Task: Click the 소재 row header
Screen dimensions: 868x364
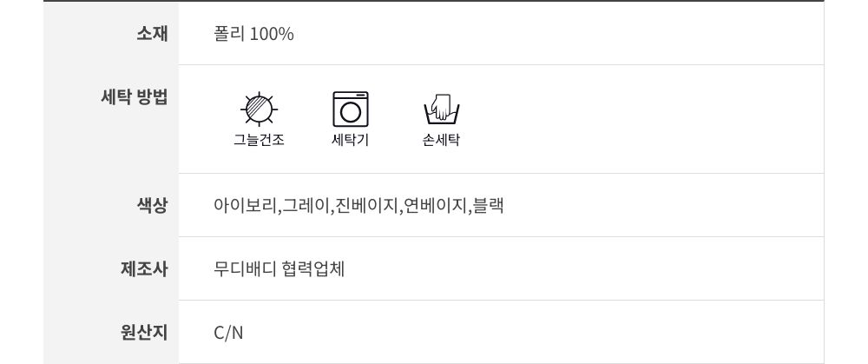Action: click(152, 34)
